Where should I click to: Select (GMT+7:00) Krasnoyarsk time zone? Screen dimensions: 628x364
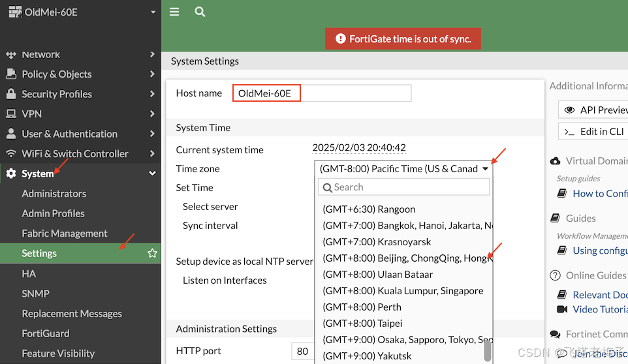coord(403,242)
